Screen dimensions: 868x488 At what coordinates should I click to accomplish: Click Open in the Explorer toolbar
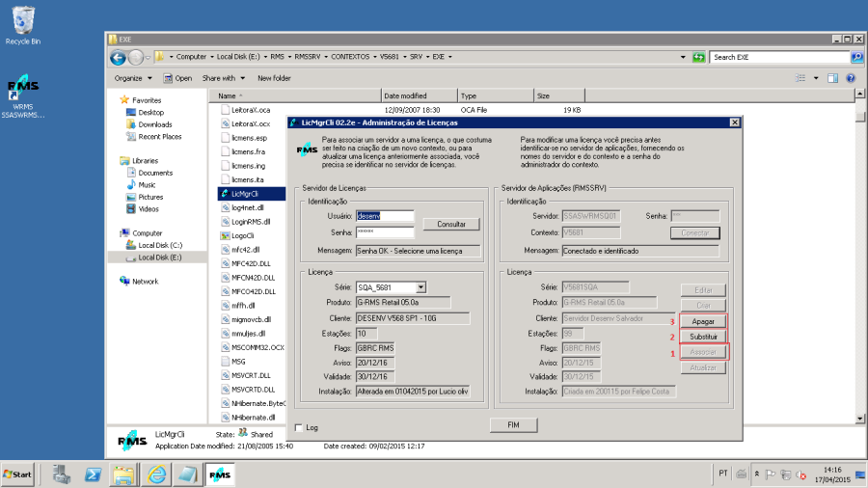click(177, 78)
